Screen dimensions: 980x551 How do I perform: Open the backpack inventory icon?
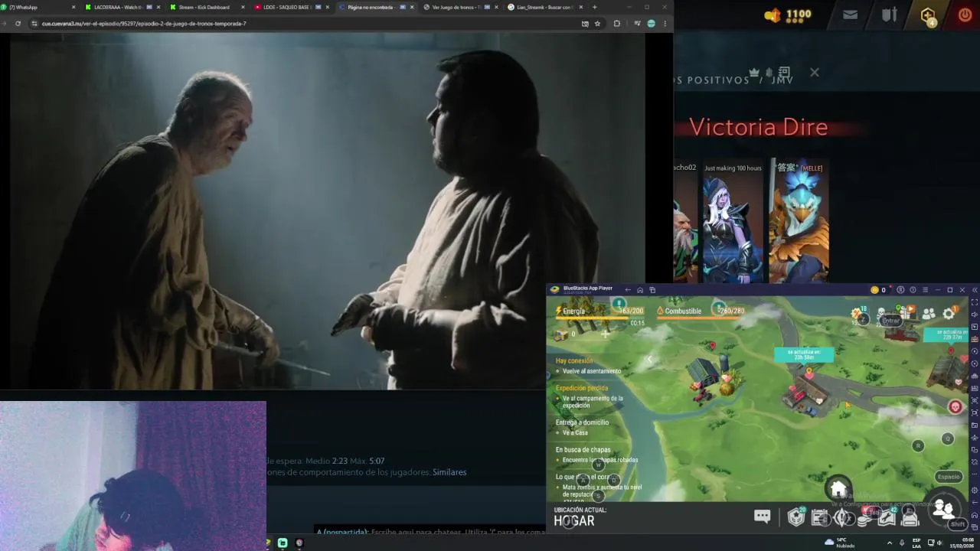tap(910, 517)
